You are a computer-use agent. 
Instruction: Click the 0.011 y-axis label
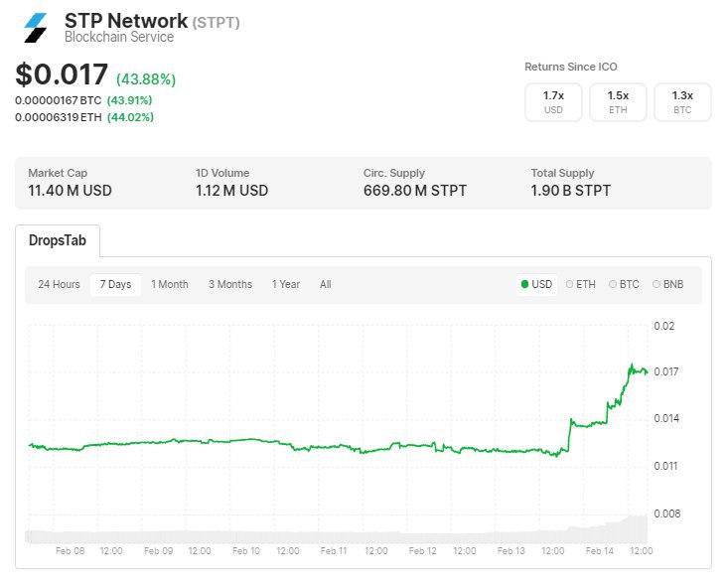pyautogui.click(x=665, y=466)
